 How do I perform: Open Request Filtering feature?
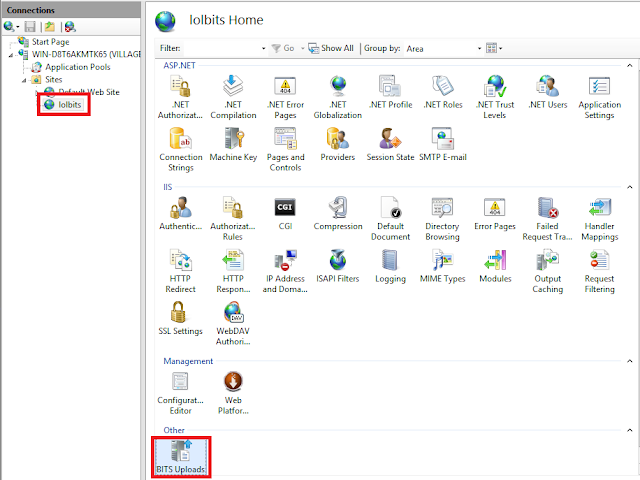[599, 271]
